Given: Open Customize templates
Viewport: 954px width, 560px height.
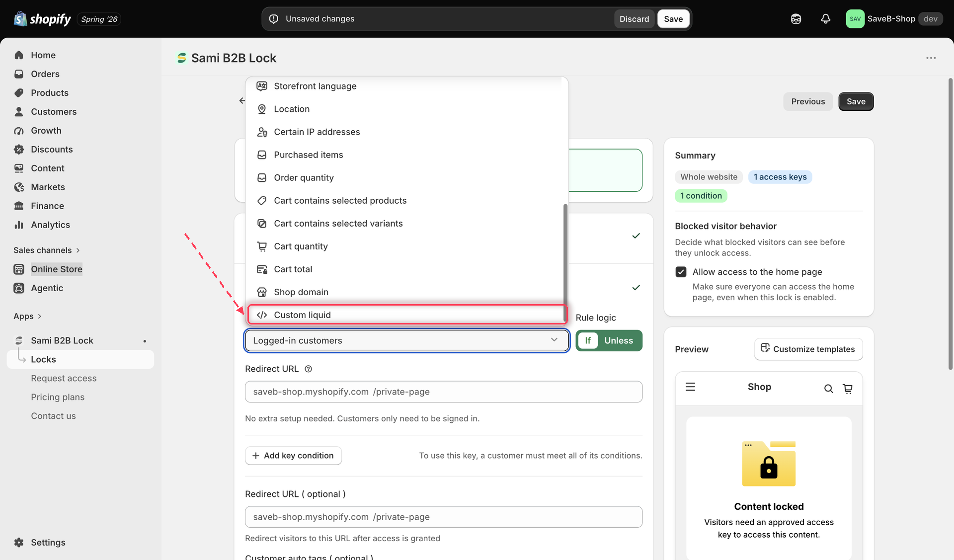Looking at the screenshot, I should point(808,349).
